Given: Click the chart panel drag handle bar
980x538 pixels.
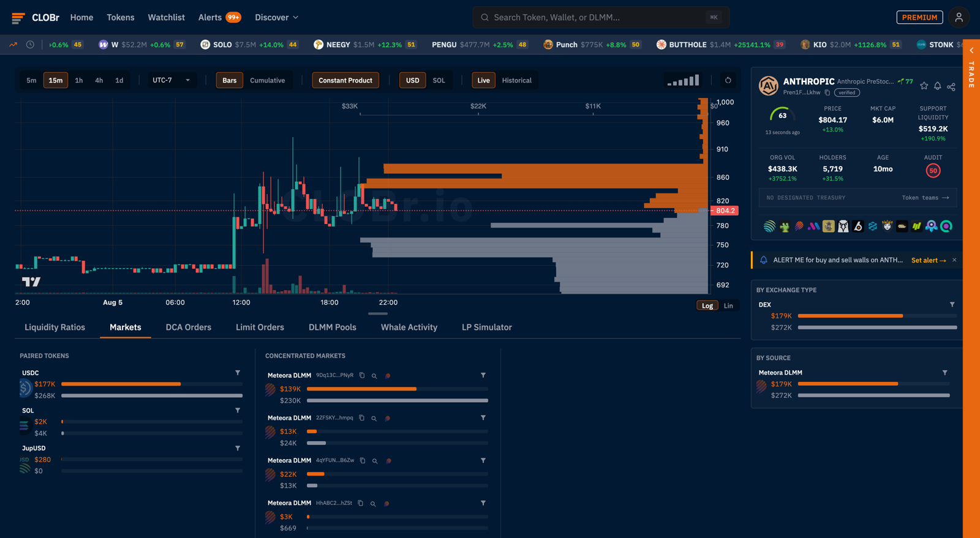Looking at the screenshot, I should coord(378,313).
